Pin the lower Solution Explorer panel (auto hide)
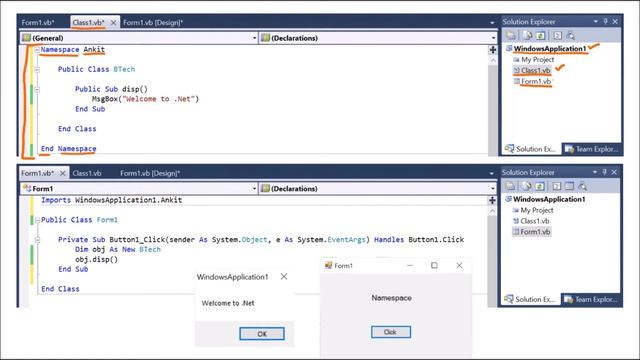 (x=604, y=172)
